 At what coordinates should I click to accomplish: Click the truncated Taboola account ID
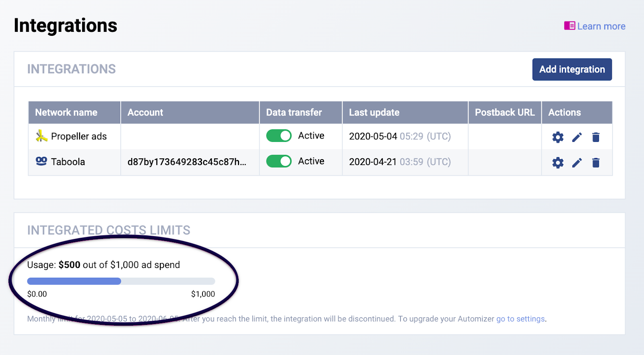tap(187, 162)
